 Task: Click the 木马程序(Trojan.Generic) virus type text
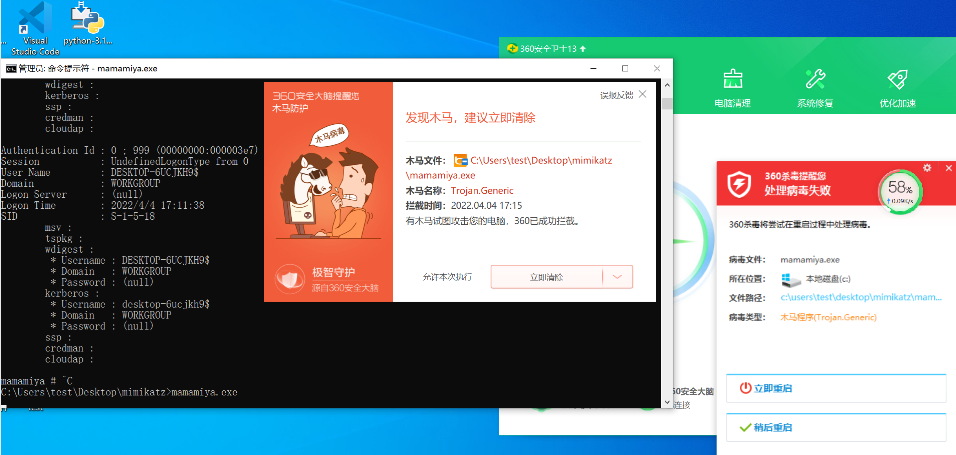point(829,317)
